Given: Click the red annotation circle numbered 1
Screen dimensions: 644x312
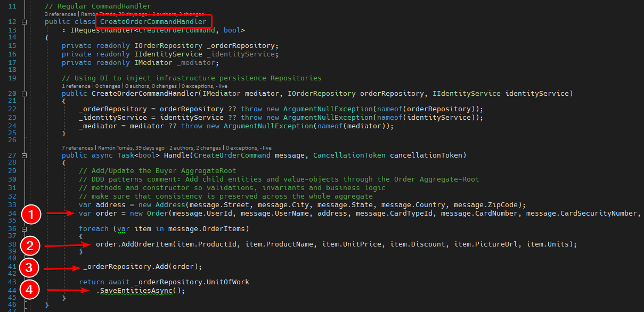Looking at the screenshot, I should (x=32, y=215).
